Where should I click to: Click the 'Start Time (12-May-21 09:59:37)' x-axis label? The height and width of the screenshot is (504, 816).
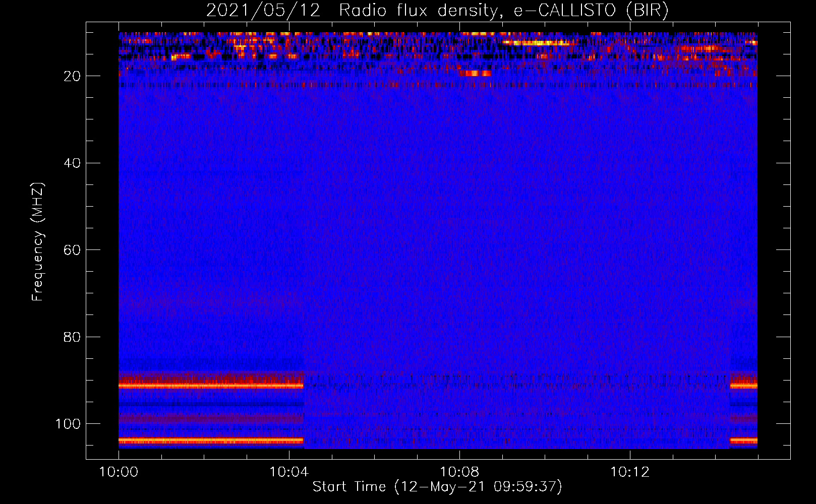pyautogui.click(x=437, y=487)
